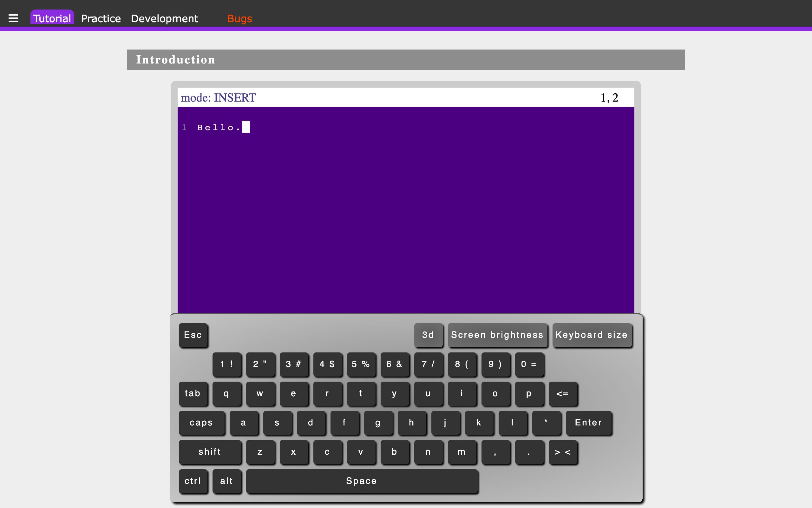Tap the z key
The height and width of the screenshot is (508, 812).
[x=260, y=452]
